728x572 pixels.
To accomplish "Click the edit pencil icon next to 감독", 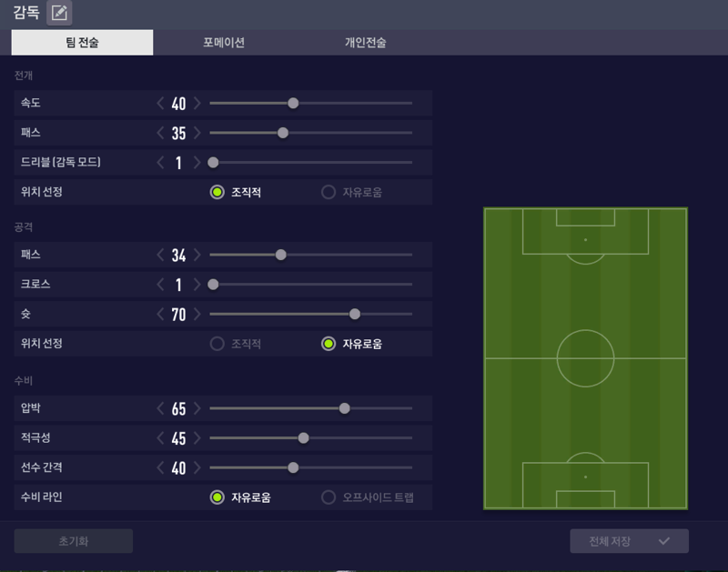I will pos(59,13).
